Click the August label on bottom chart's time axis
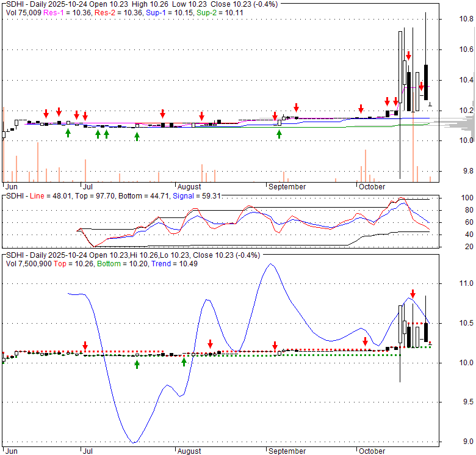Screen dimensions: 476x455 point(189,451)
